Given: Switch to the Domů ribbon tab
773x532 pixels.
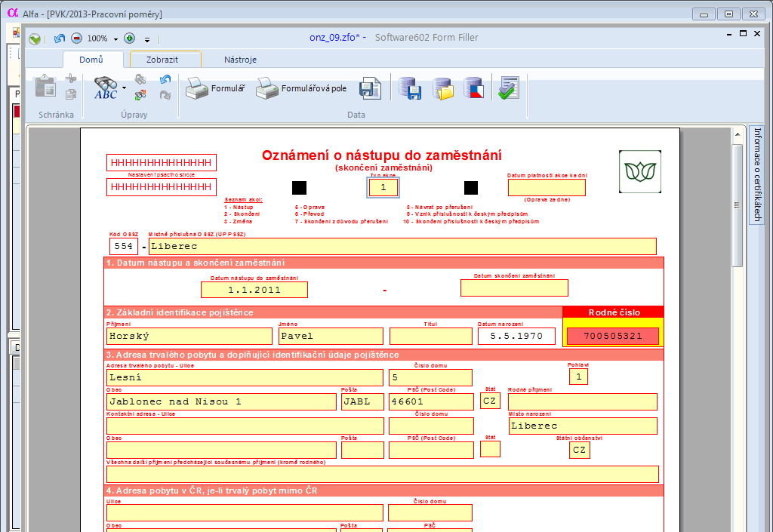Looking at the screenshot, I should click(91, 60).
